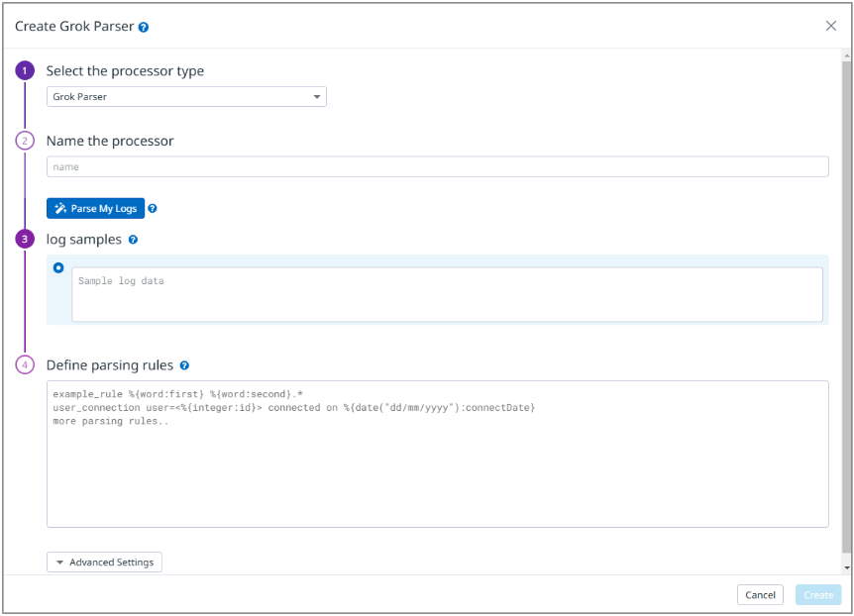Viewport: 854px width, 616px height.
Task: Cancel the Grok Parser creation
Action: pos(760,594)
